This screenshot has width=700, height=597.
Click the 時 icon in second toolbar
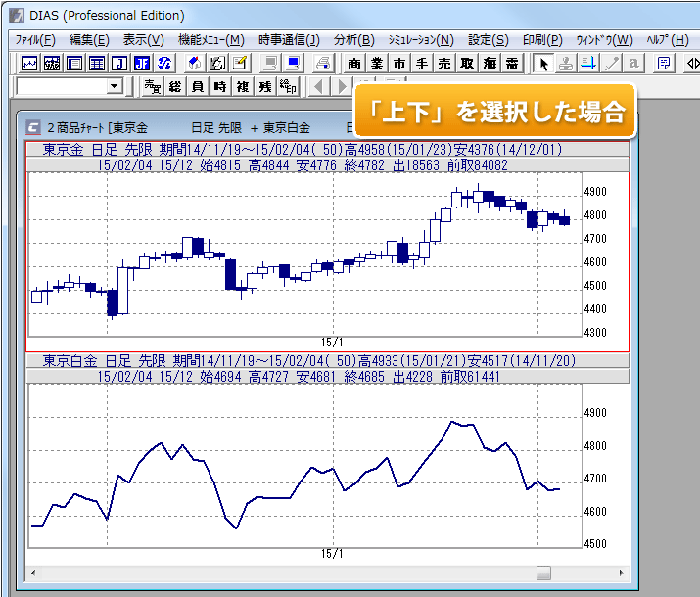click(x=220, y=87)
